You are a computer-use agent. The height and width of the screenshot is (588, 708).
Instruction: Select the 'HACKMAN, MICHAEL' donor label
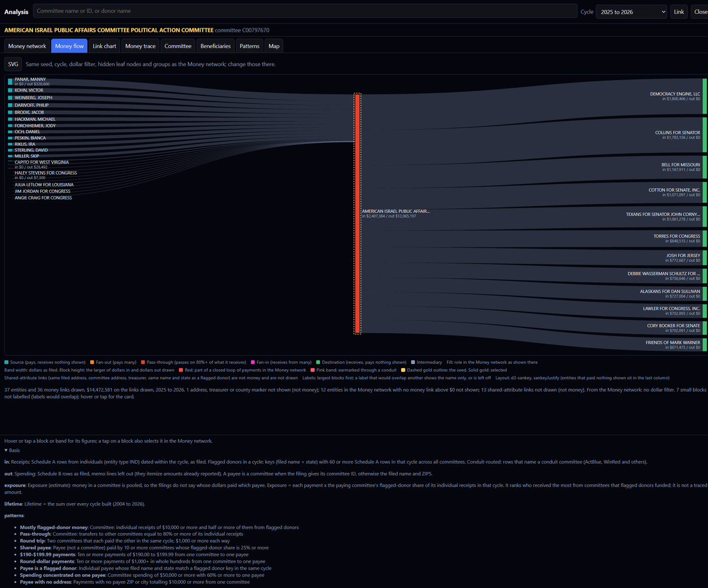pyautogui.click(x=35, y=119)
